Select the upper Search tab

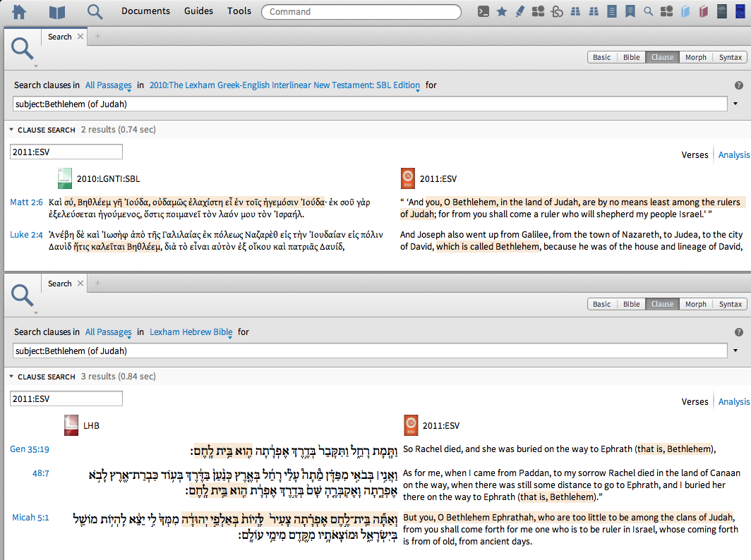click(x=59, y=37)
